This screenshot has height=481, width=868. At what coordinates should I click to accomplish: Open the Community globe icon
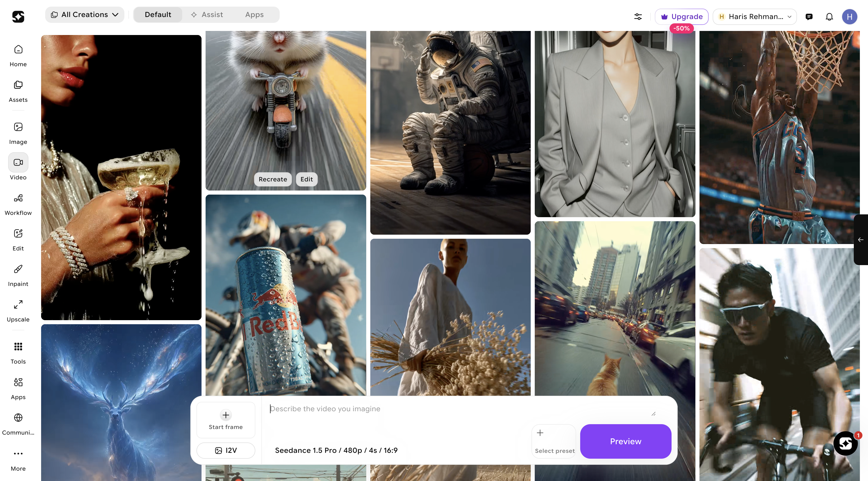point(18,424)
